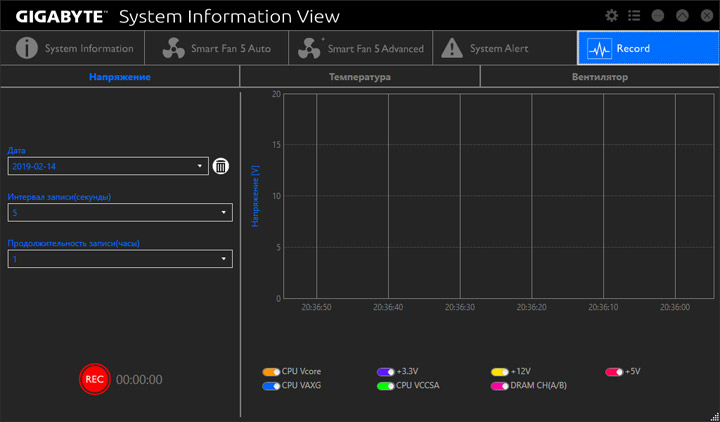
Task: Open the System Information tab
Action: pyautogui.click(x=73, y=48)
